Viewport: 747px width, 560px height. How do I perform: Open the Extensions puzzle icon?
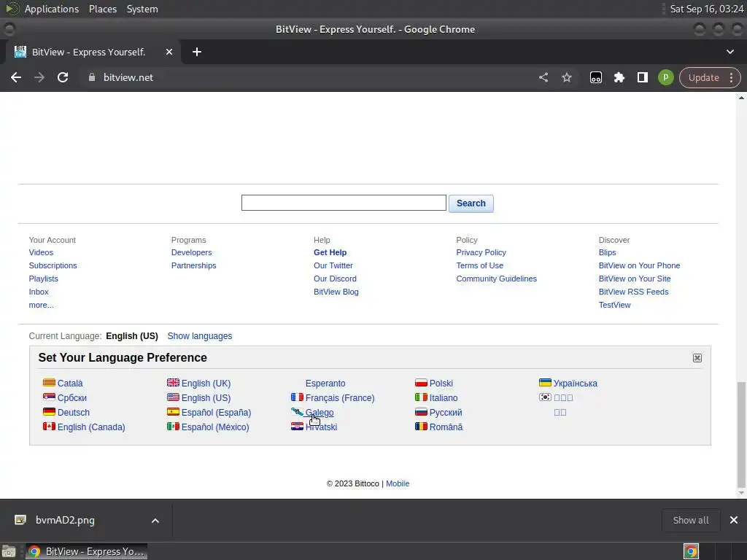(619, 77)
